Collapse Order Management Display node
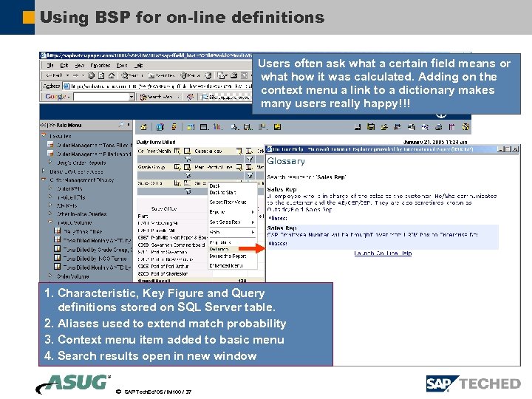 click(44, 180)
